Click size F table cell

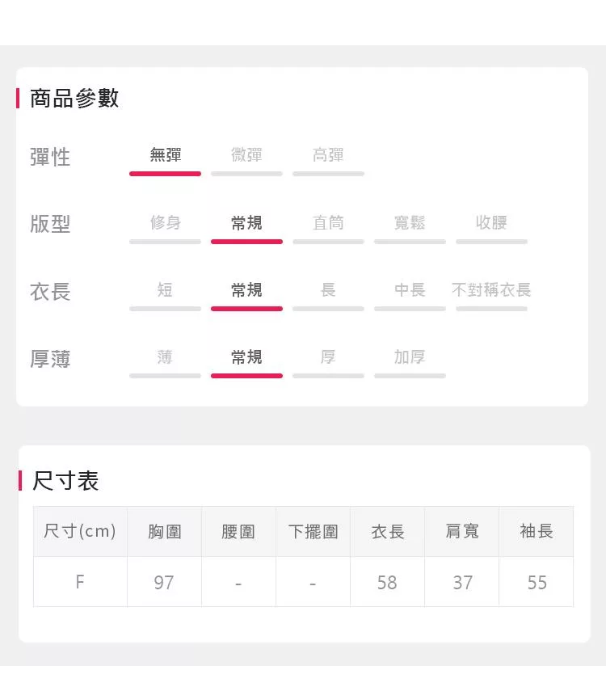click(x=80, y=582)
